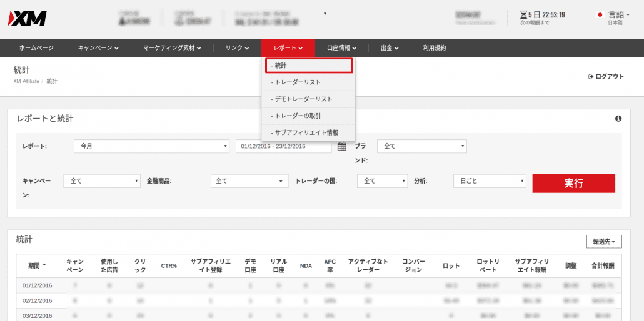The width and height of the screenshot is (644, 321).
Task: Click the 02/12/2016 table row date
Action: tap(38, 300)
